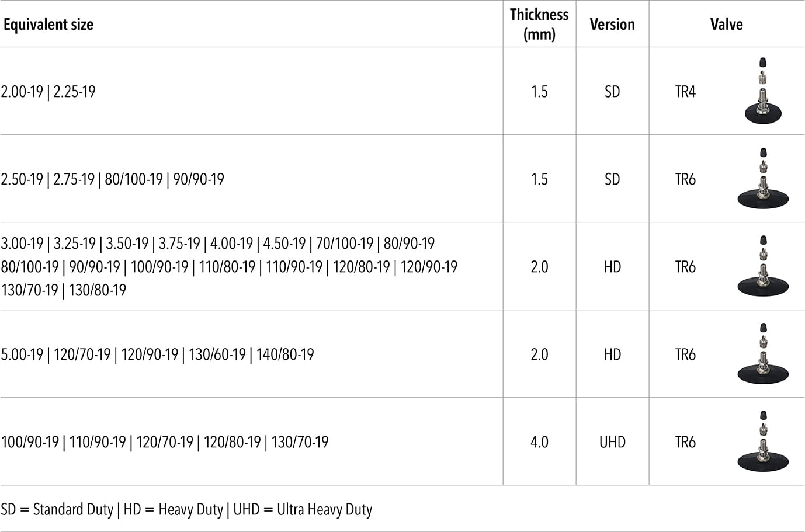
Task: Click the Equivalent size column header
Action: (x=48, y=25)
